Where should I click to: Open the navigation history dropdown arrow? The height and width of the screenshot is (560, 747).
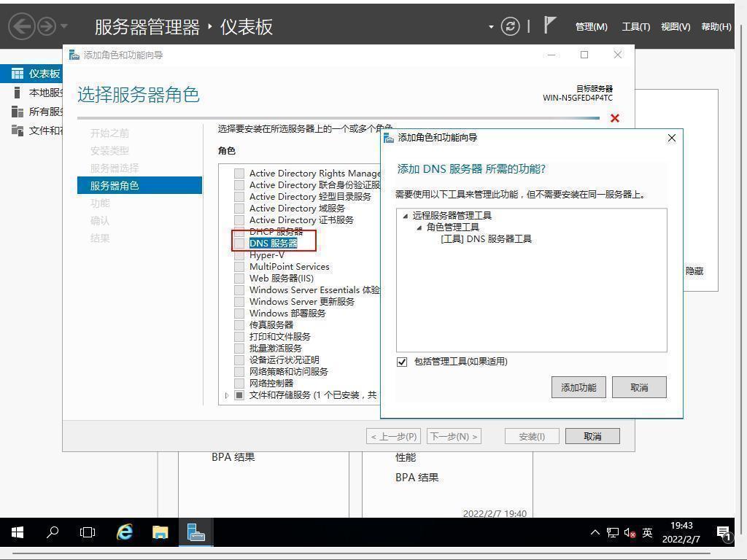(64, 26)
